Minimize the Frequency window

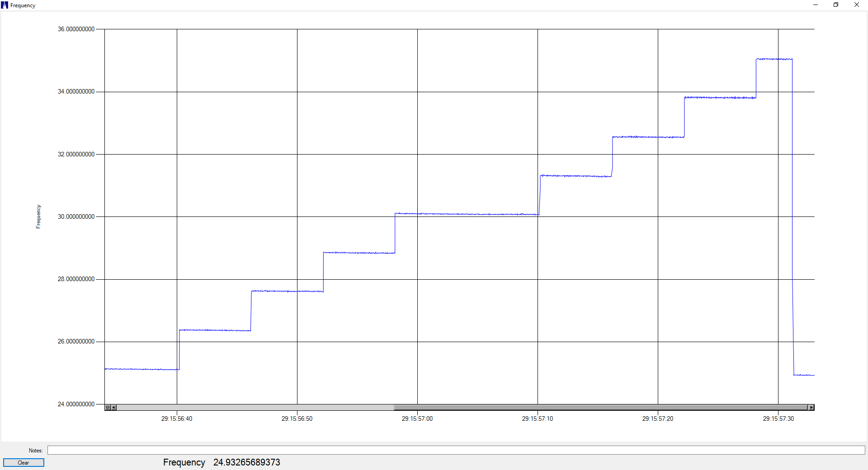(x=816, y=5)
